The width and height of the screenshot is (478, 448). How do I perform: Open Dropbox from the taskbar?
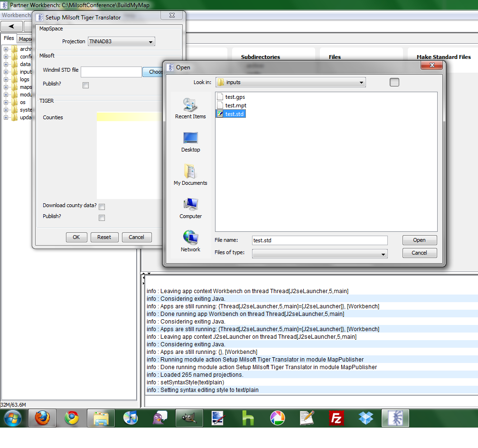point(366,418)
